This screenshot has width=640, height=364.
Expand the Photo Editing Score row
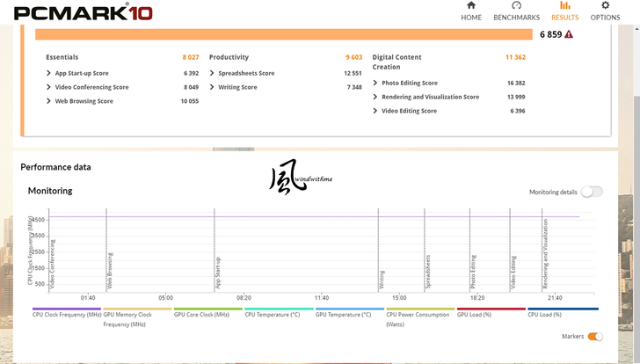[376, 83]
